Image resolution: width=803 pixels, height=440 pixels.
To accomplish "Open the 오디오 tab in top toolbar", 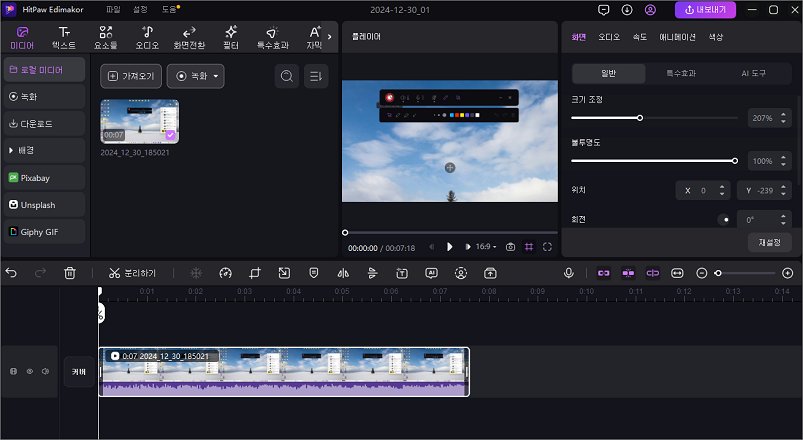I will [x=147, y=38].
